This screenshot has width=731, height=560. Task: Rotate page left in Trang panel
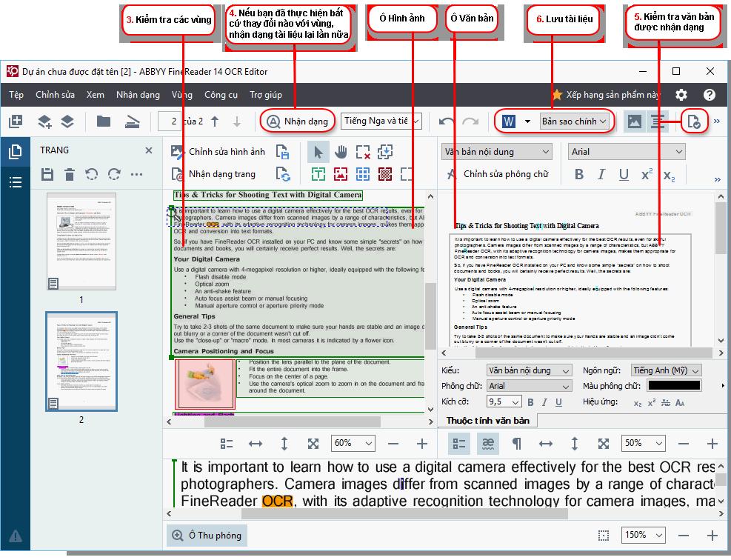tap(92, 174)
